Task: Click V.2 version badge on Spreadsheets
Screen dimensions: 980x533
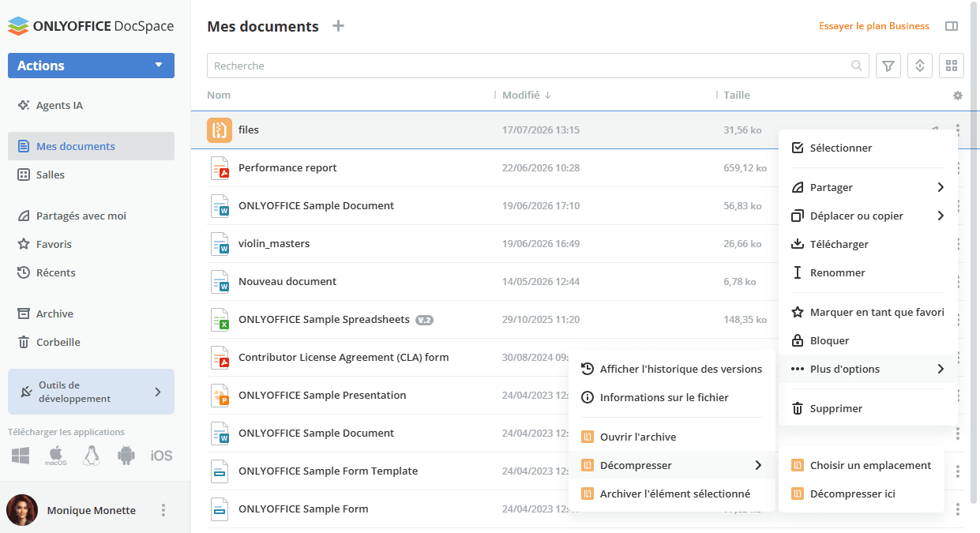Action: click(425, 320)
